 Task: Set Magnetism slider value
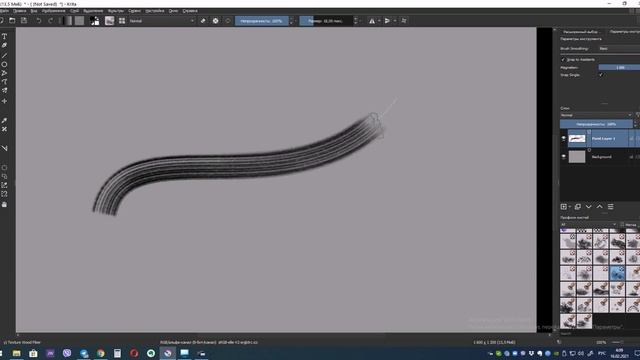(619, 67)
